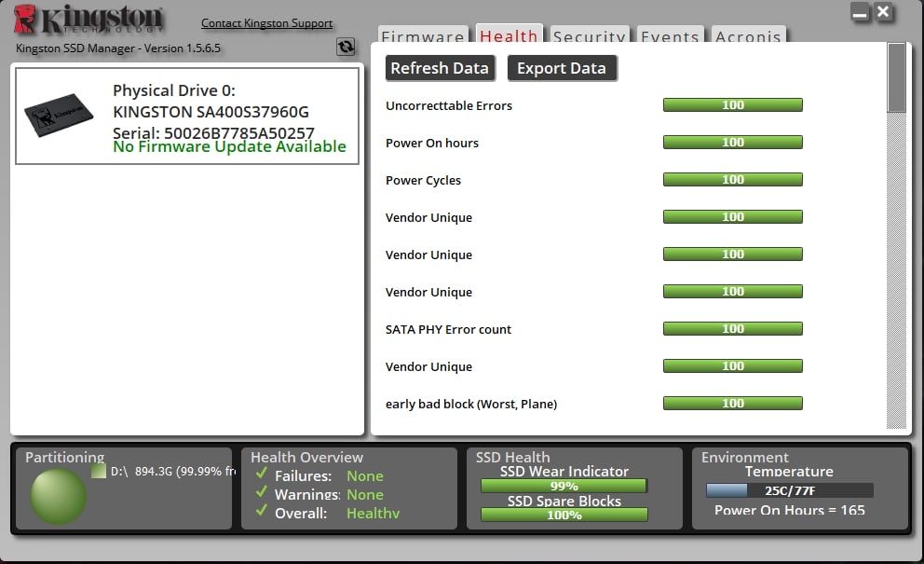The height and width of the screenshot is (564, 924).
Task: Click the temperature 25C/77F bar
Action: click(790, 490)
